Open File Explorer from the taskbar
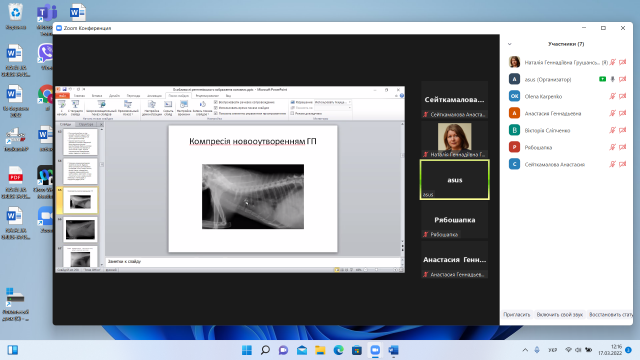This screenshot has width=640, height=360. 320,350
